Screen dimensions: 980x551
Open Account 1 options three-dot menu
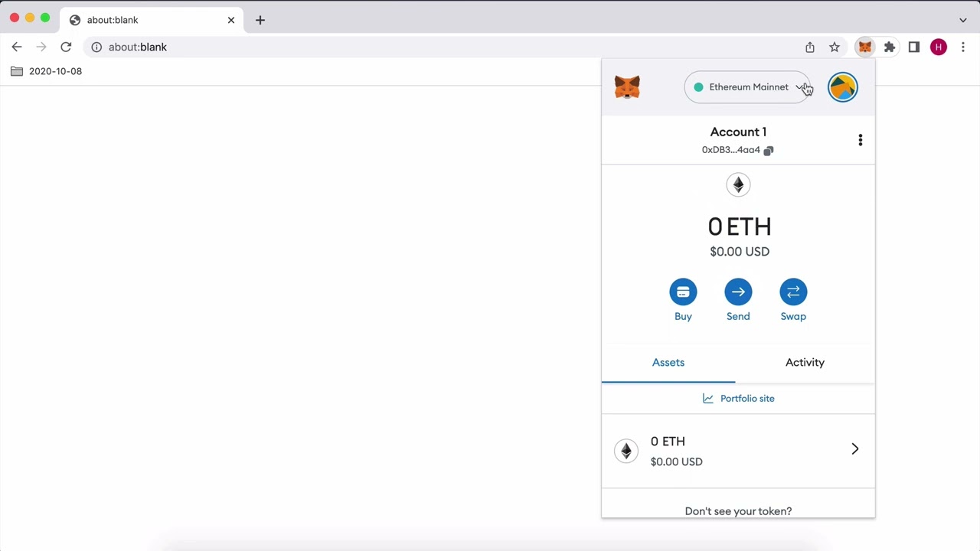tap(861, 140)
